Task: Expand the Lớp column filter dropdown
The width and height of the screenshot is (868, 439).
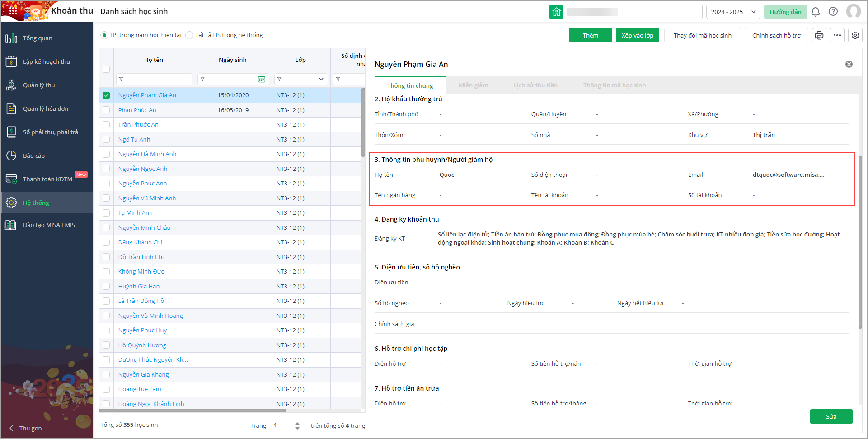Action: [x=321, y=79]
